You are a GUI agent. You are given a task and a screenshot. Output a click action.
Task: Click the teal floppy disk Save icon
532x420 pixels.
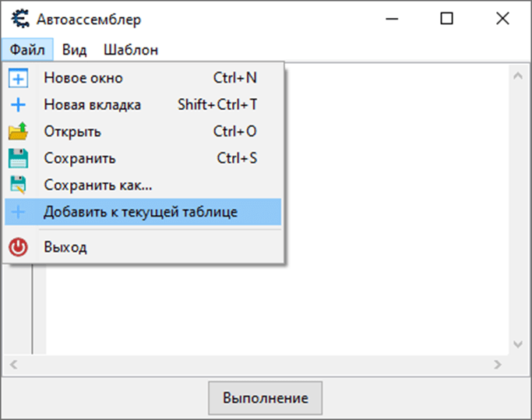[19, 158]
